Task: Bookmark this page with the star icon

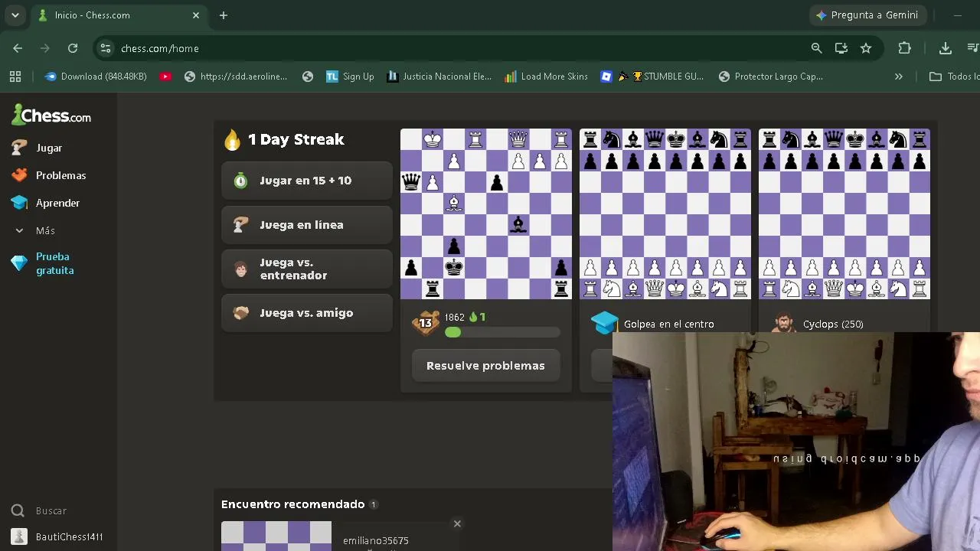Action: point(866,48)
